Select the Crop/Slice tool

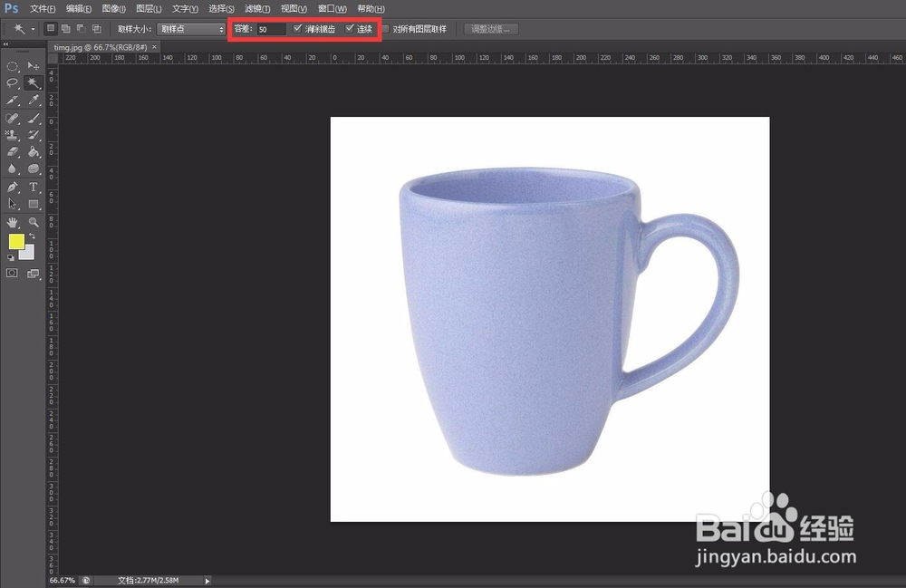12,101
